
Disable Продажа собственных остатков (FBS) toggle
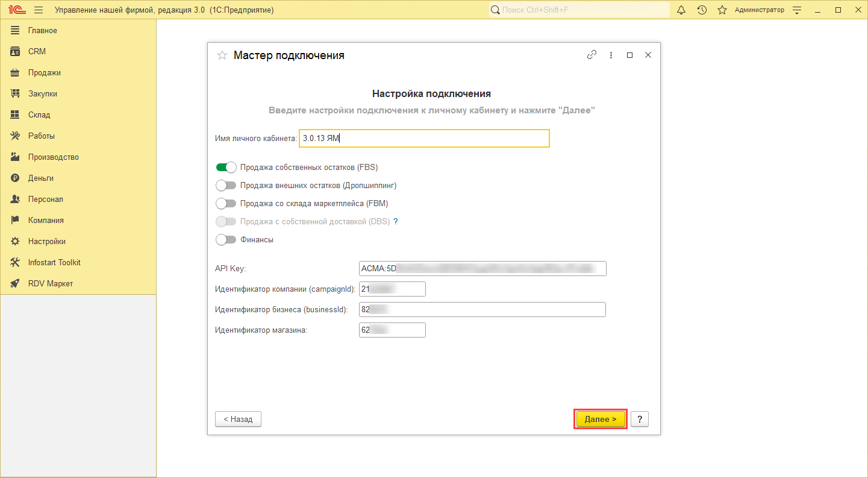[x=226, y=167]
